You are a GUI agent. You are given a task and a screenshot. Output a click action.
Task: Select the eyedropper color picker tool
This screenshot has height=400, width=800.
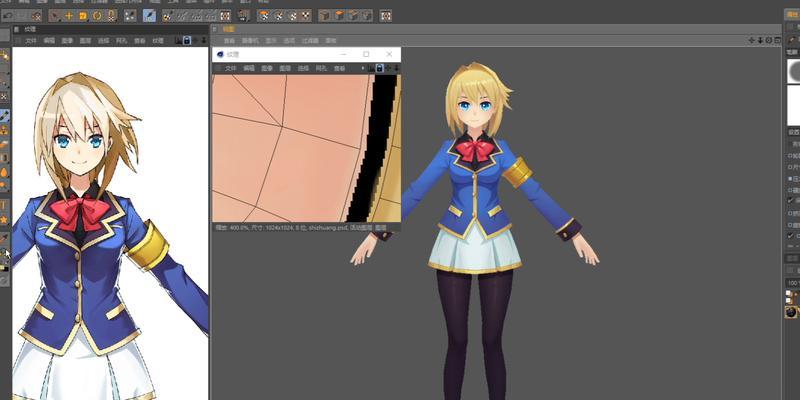pos(5,238)
